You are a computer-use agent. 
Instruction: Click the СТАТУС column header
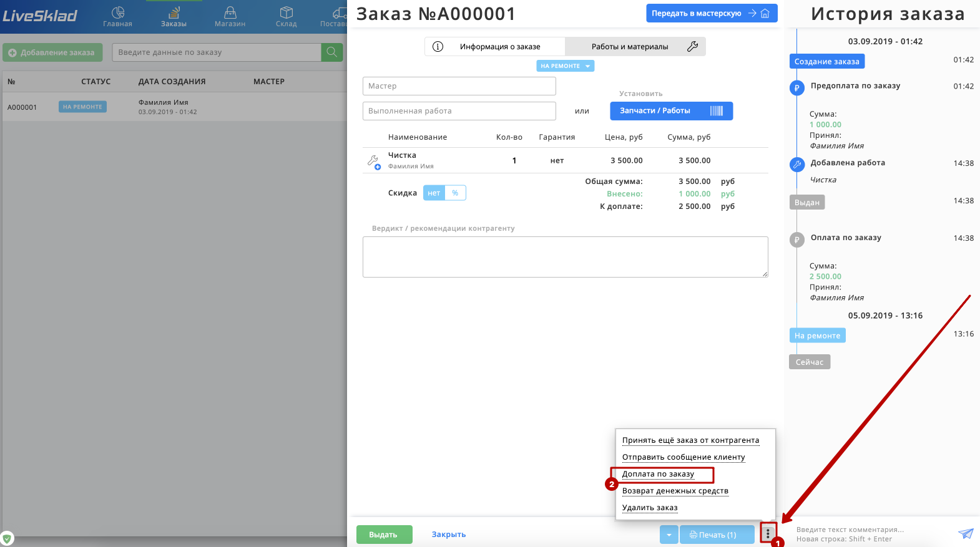(x=96, y=82)
